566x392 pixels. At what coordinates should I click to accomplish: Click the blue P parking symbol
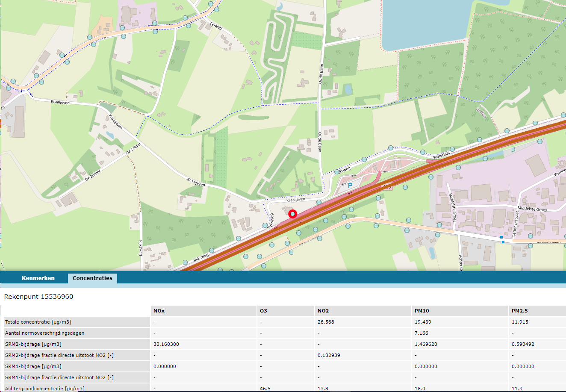pos(350,186)
